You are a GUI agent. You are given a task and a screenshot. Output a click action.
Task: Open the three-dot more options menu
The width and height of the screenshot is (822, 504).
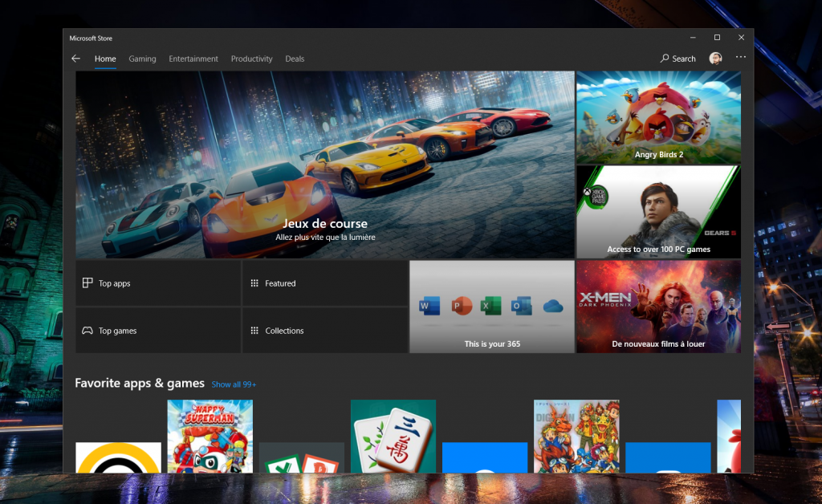pos(740,58)
